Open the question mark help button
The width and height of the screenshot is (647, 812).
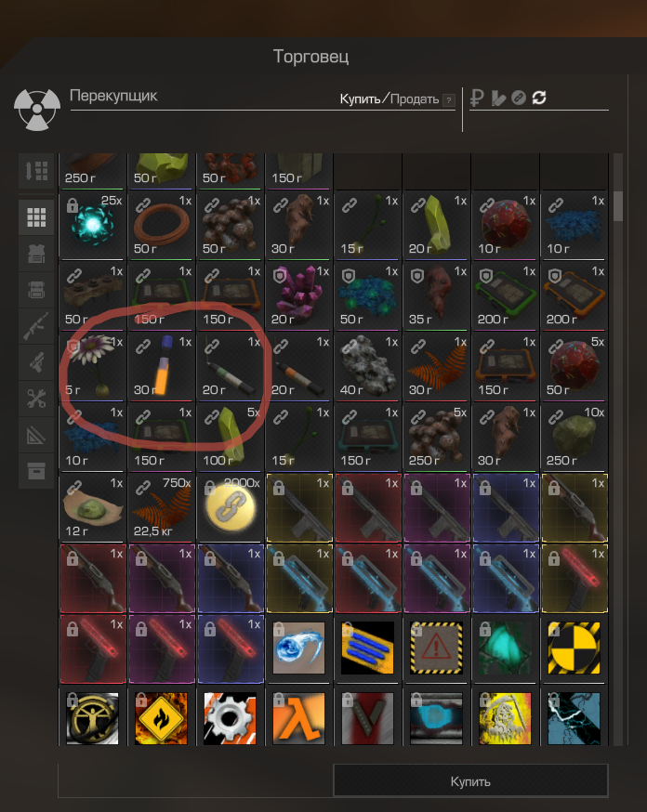coord(449,100)
